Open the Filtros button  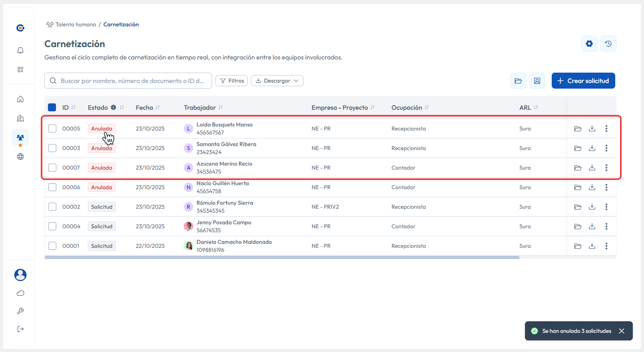(x=231, y=81)
